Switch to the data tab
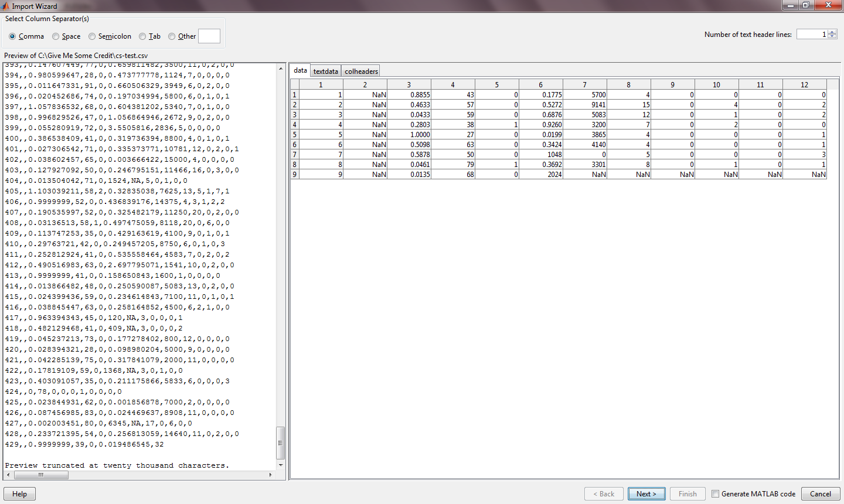This screenshot has width=844, height=504. coord(300,70)
